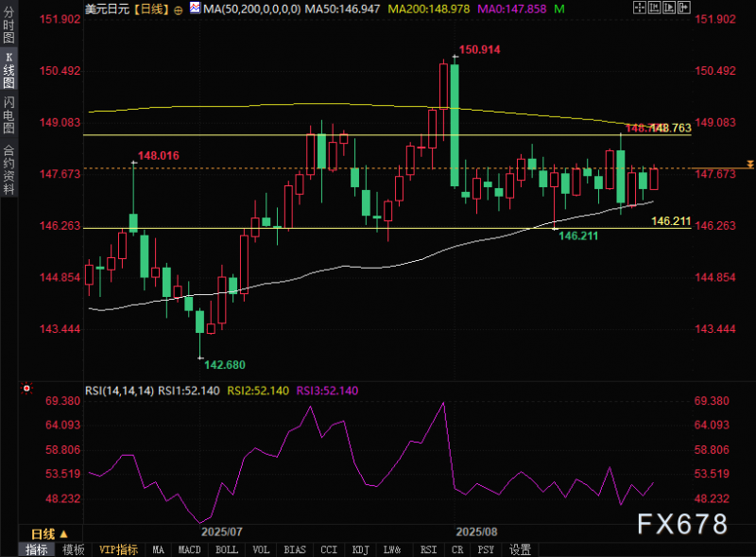Switch indicator to CCI
The image size is (756, 557).
[x=329, y=549]
